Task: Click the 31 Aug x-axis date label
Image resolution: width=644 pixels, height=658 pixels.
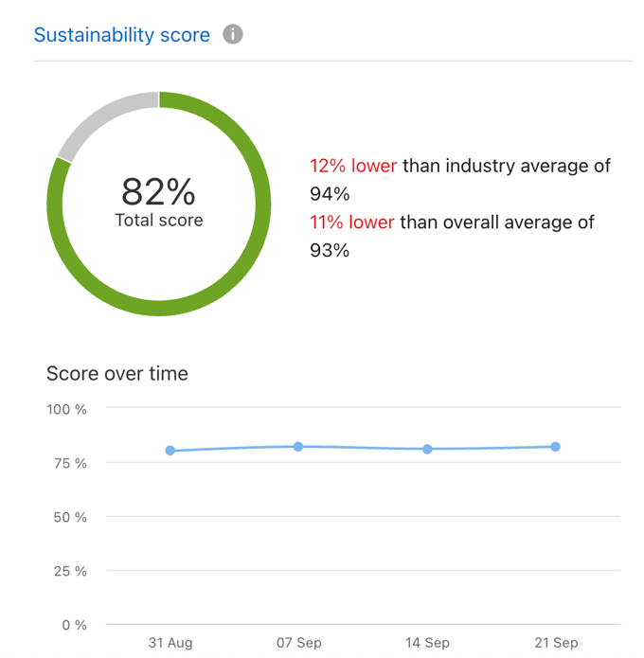Action: click(x=170, y=643)
